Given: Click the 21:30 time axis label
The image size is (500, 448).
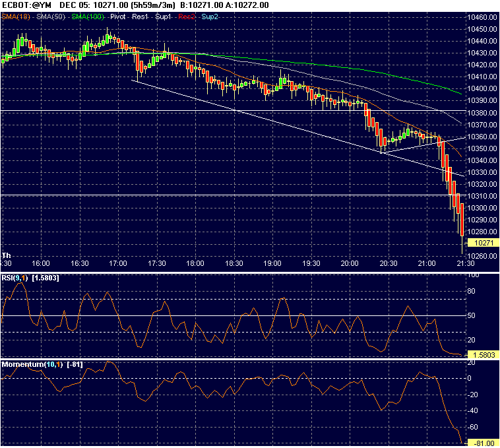Looking at the screenshot, I should [x=466, y=263].
